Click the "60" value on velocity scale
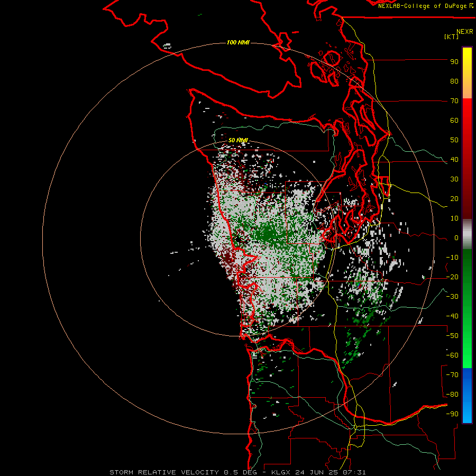Screen dimensions: 476x476 (x=454, y=120)
